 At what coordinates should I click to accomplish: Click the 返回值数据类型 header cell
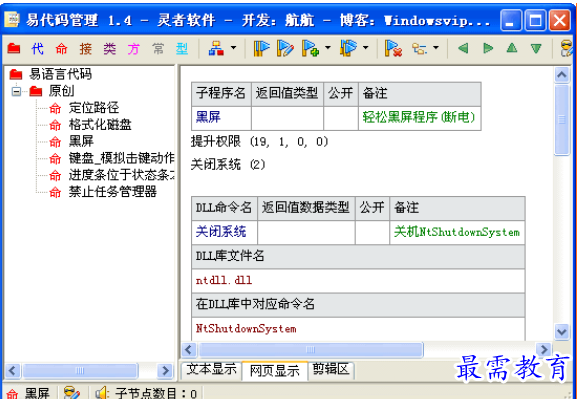click(306, 208)
